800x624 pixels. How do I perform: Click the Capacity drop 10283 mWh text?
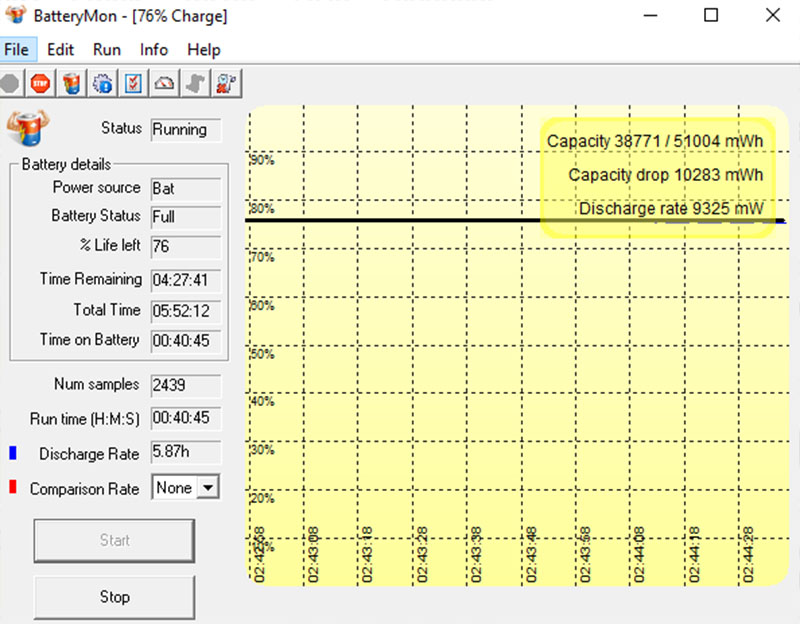coord(666,175)
